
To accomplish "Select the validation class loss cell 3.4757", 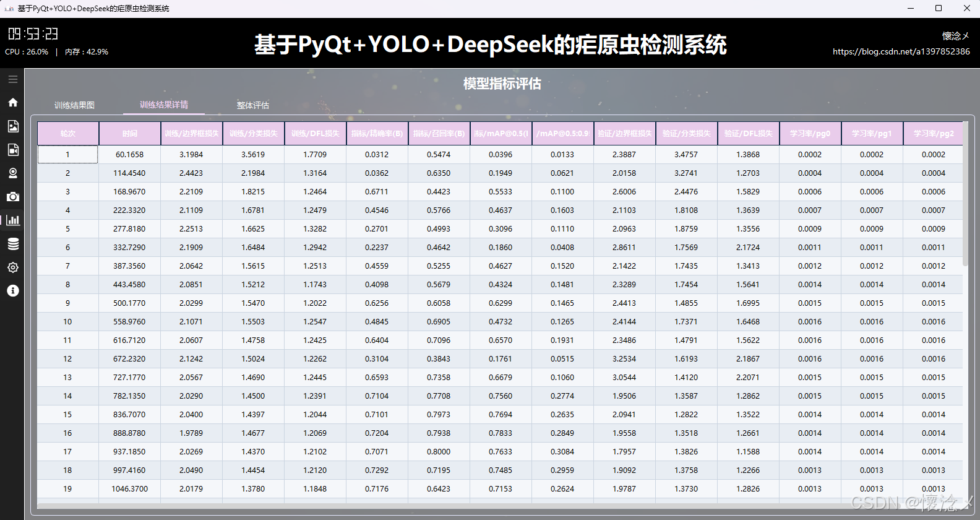I will tap(687, 155).
